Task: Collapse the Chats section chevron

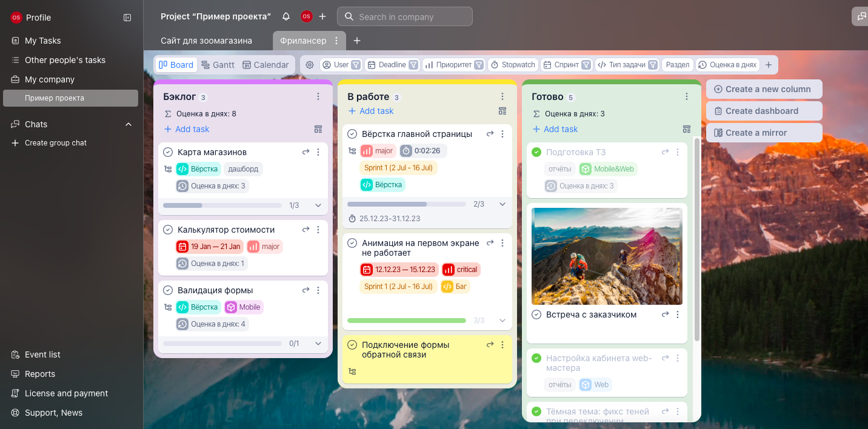Action: coord(129,124)
